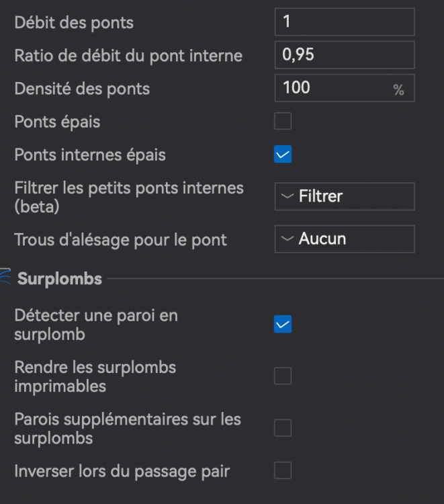Open the Filtrer dropdown for internal bridges
The height and width of the screenshot is (504, 444).
344,196
